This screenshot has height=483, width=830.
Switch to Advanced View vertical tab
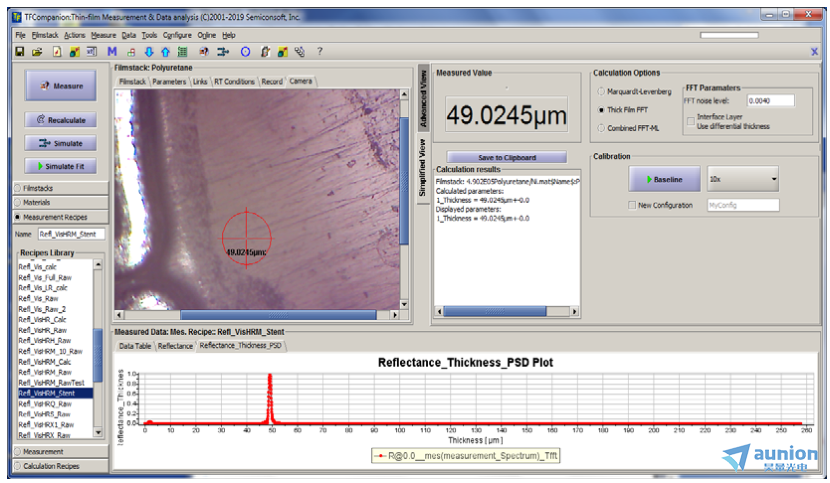(423, 99)
